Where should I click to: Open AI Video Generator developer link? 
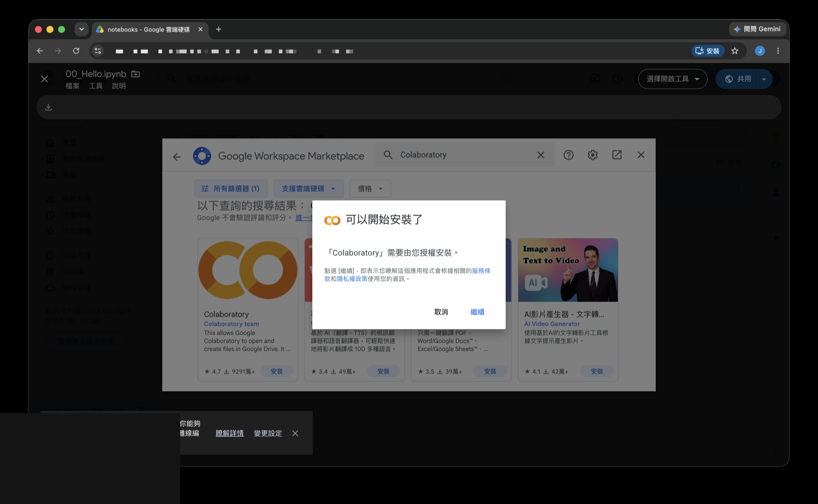tap(552, 324)
